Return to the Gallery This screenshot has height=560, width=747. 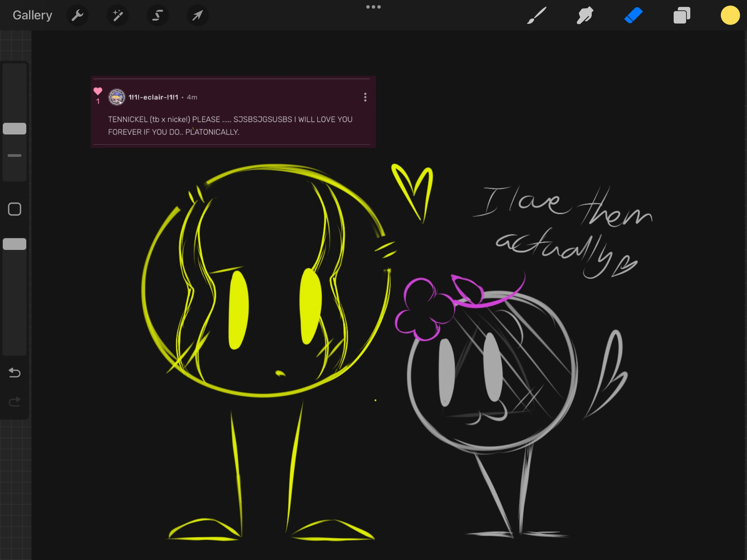coord(32,15)
